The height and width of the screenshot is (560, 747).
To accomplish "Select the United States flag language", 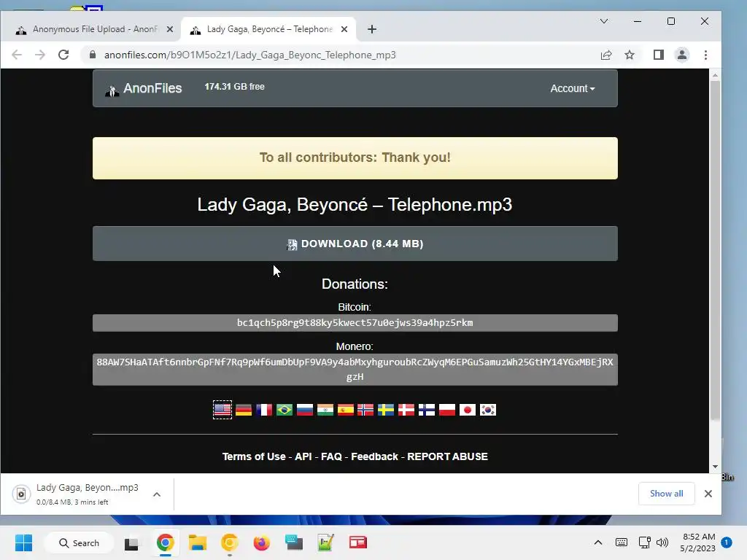I will (x=222, y=410).
